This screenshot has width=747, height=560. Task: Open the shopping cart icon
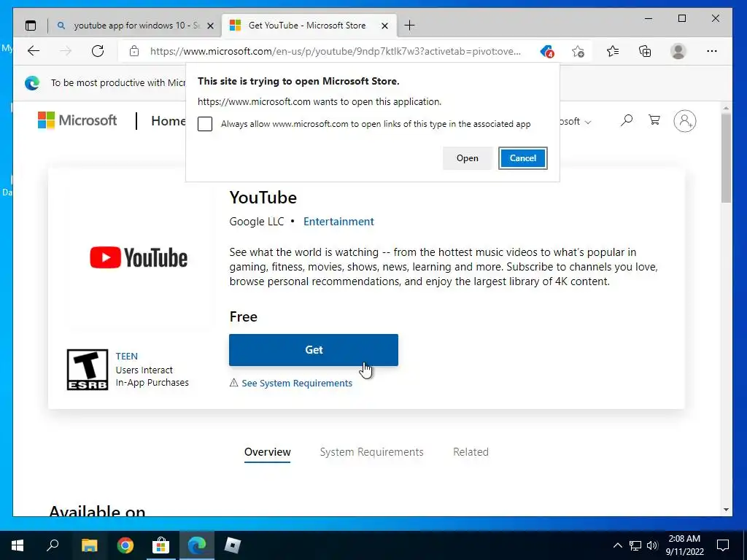tap(654, 120)
